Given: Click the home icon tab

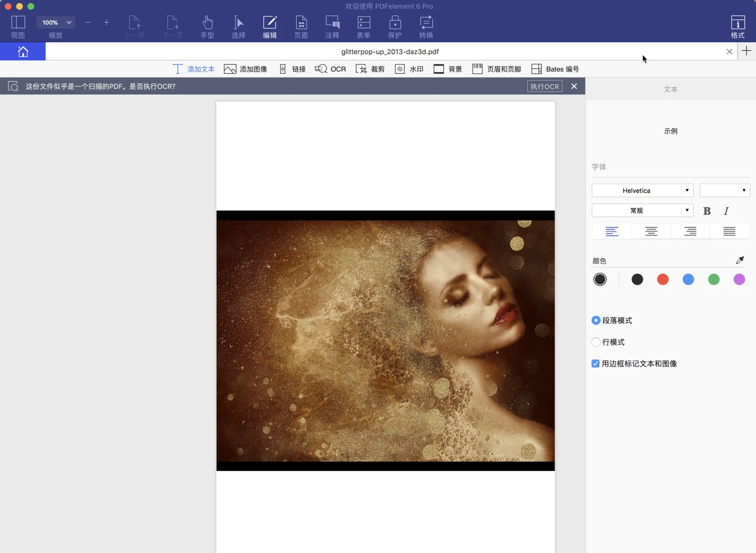Looking at the screenshot, I should tap(23, 52).
